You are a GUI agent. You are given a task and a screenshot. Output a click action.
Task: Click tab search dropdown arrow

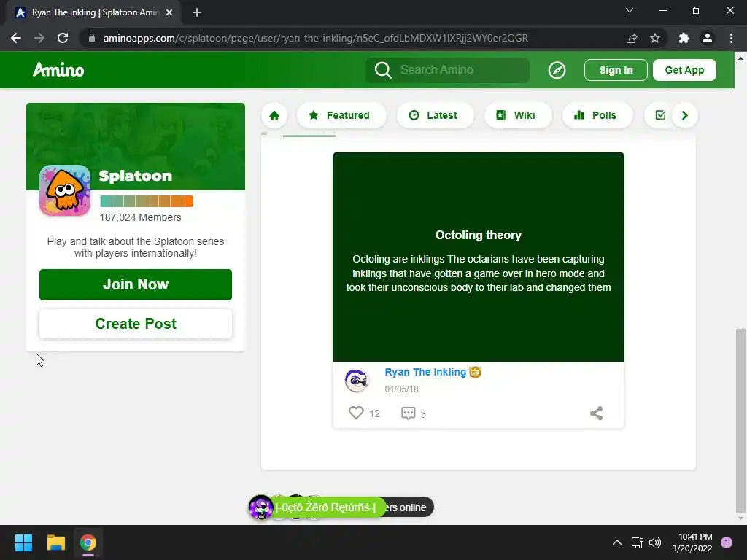point(630,10)
